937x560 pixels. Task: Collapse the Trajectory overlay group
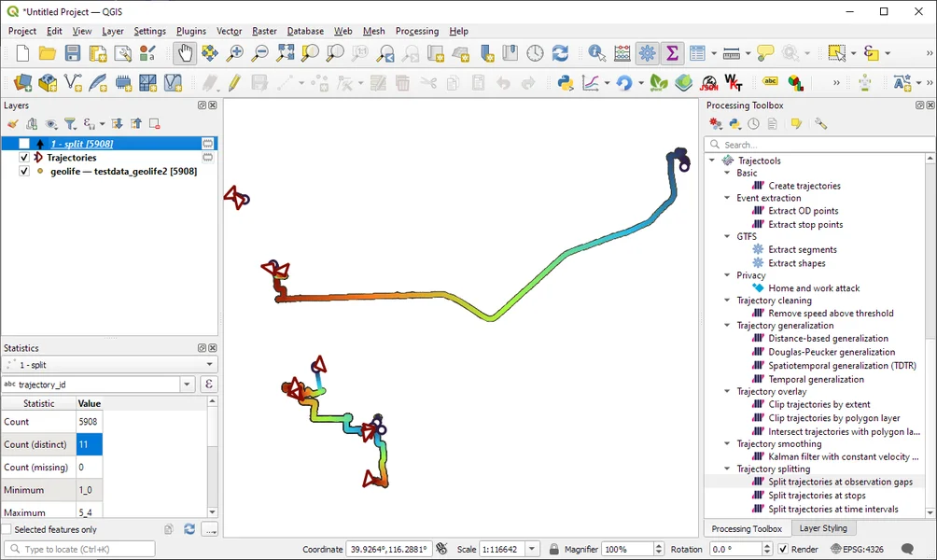pyautogui.click(x=727, y=391)
